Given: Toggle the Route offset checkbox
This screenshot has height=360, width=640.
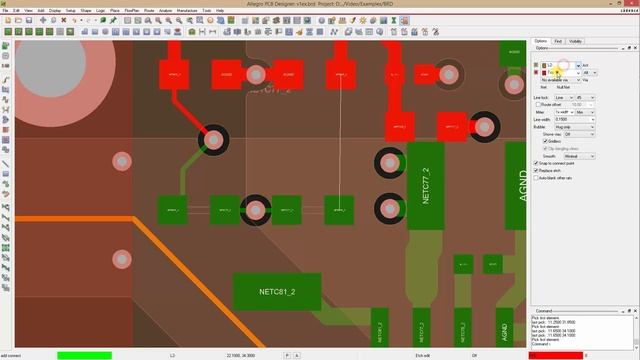Looking at the screenshot, I should tap(538, 105).
